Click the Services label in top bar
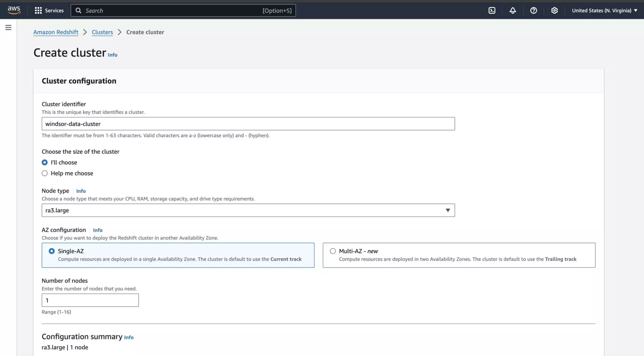This screenshot has height=356, width=644. tap(54, 10)
